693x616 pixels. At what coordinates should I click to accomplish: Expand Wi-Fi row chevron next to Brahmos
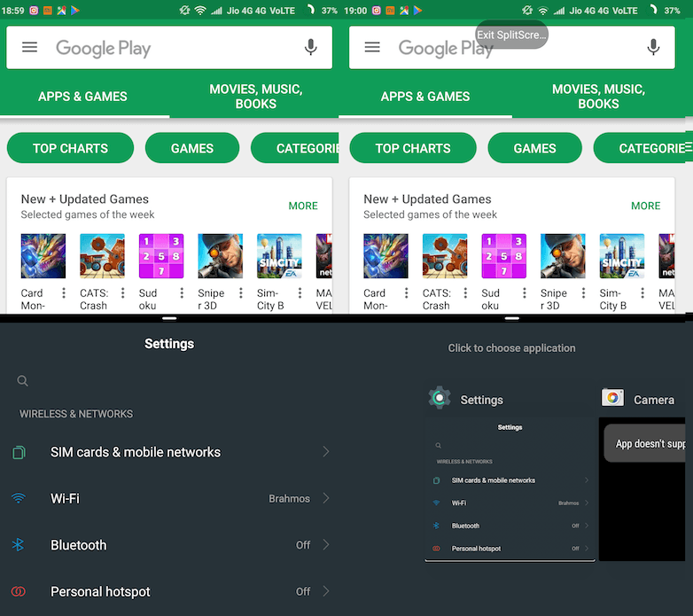(326, 498)
